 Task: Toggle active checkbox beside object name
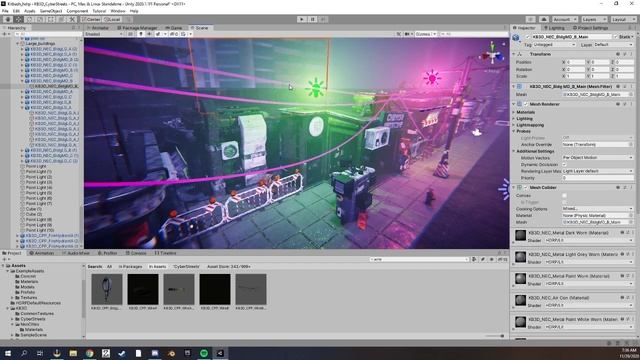pyautogui.click(x=527, y=37)
